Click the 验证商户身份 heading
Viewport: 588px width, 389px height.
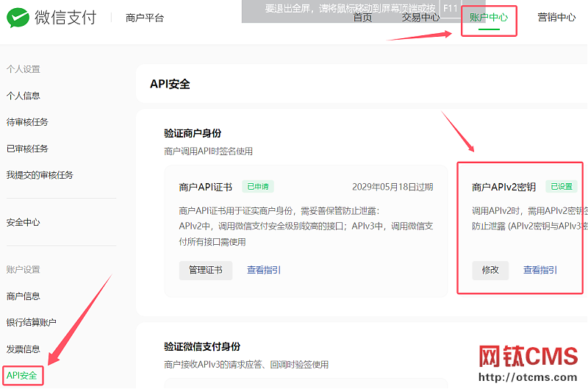[x=193, y=133]
